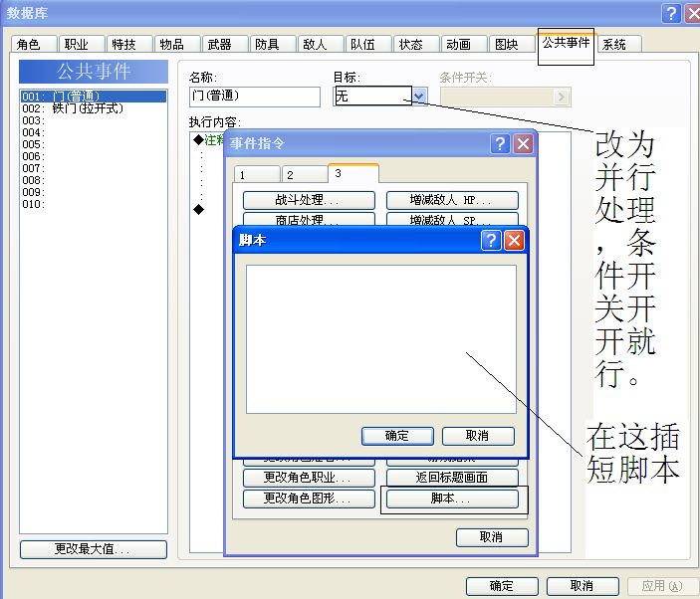Switch to page 1 of event commands
Screen dimensions: 700x599
(257, 174)
